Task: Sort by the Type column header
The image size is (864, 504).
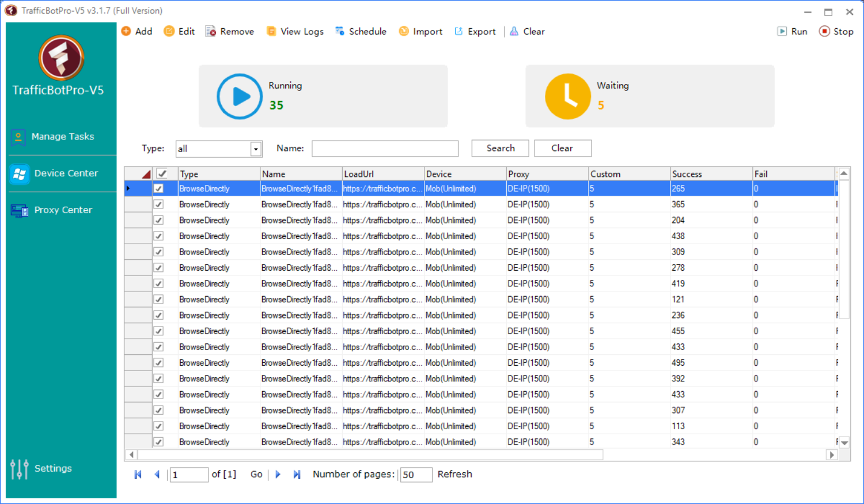Action: pyautogui.click(x=218, y=174)
